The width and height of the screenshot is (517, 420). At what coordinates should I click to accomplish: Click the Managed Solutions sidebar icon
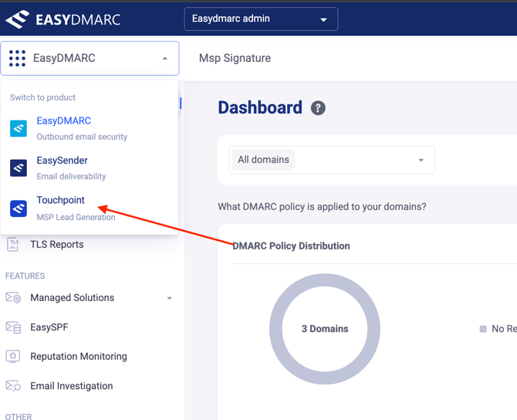pyautogui.click(x=13, y=298)
